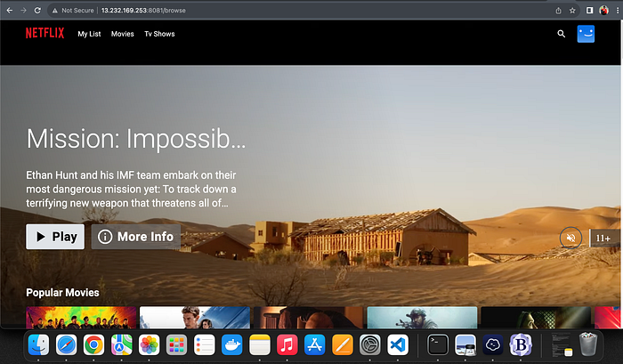Open the purple B app in the dock
The width and height of the screenshot is (623, 364).
tap(521, 344)
